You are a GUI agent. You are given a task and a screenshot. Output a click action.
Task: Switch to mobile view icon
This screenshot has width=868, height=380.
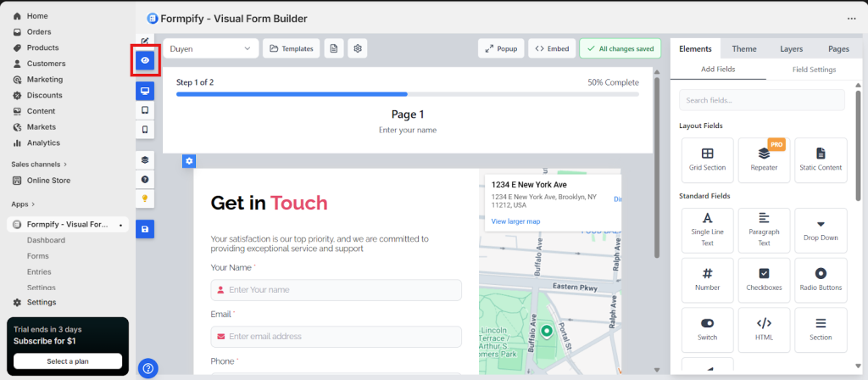tap(145, 130)
